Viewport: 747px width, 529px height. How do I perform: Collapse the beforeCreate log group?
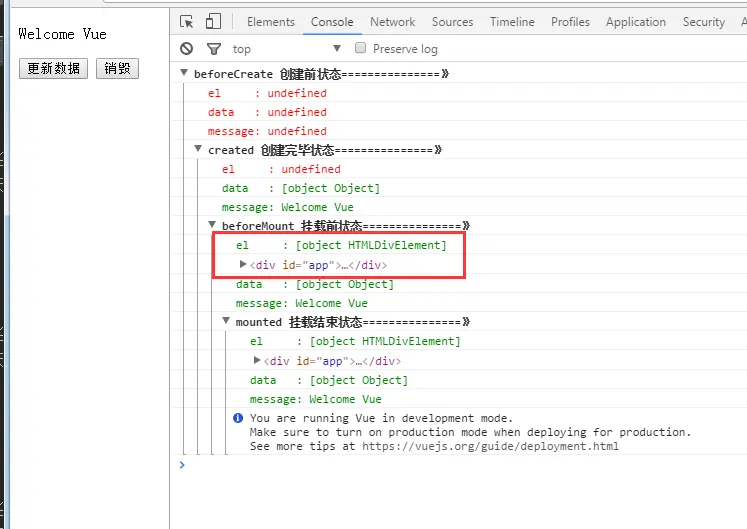point(184,73)
